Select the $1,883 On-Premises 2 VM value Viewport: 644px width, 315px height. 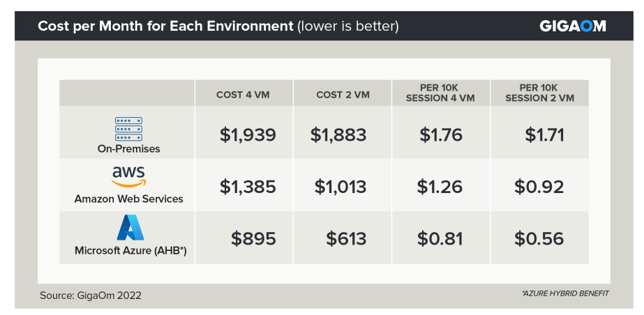tap(338, 135)
